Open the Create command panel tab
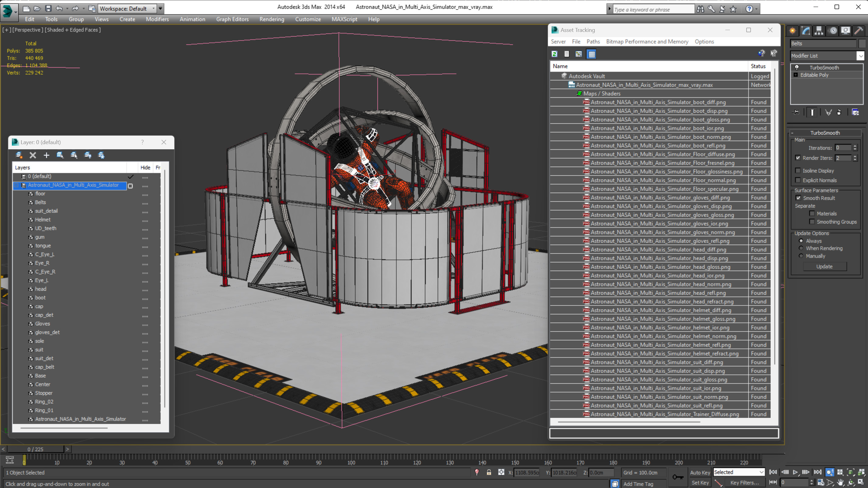Screen dimensions: 868x488 (x=792, y=31)
